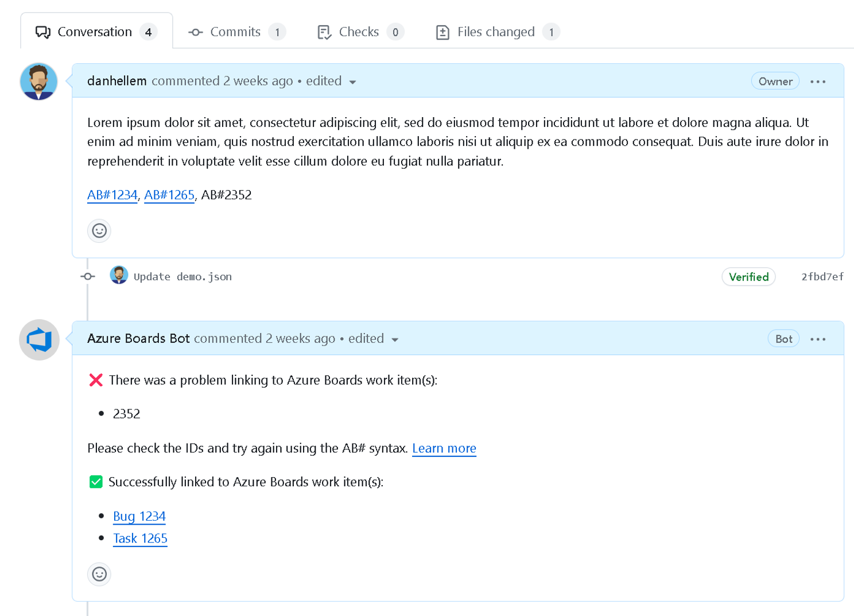The height and width of the screenshot is (616, 854).
Task: Open the smiley reaction picker on the bot comment
Action: point(99,574)
